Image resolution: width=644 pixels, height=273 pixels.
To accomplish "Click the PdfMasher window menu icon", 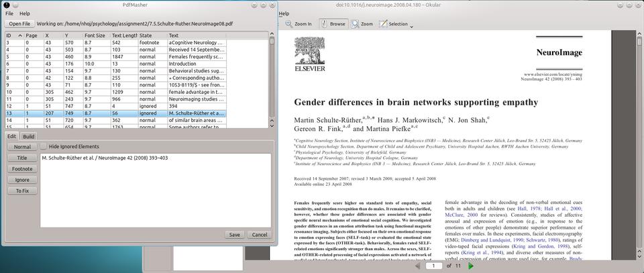I will pos(7,4).
